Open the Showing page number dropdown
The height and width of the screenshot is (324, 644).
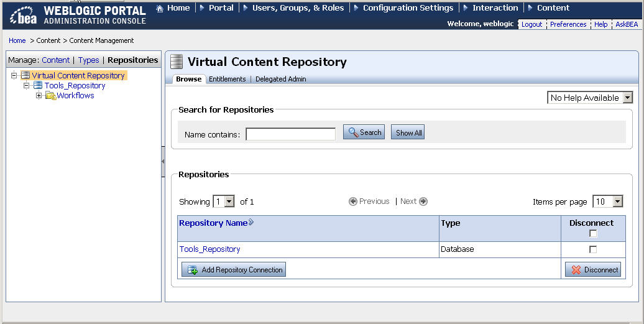tap(224, 201)
